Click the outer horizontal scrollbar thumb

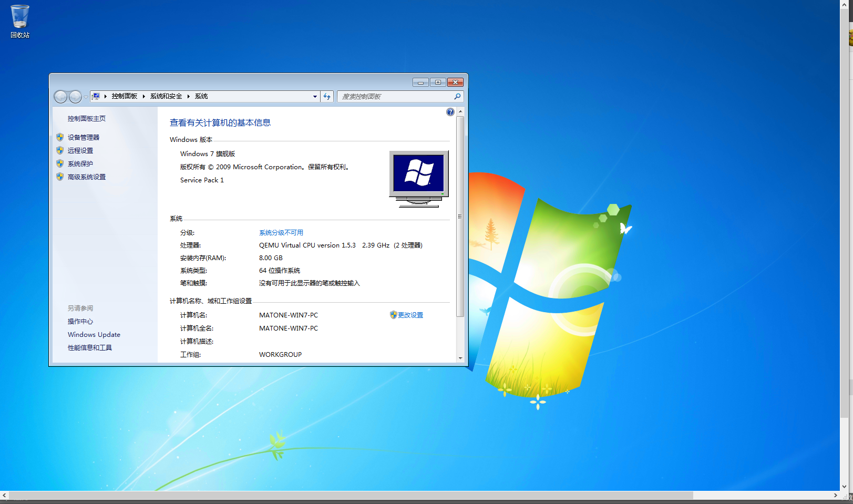[x=351, y=496]
